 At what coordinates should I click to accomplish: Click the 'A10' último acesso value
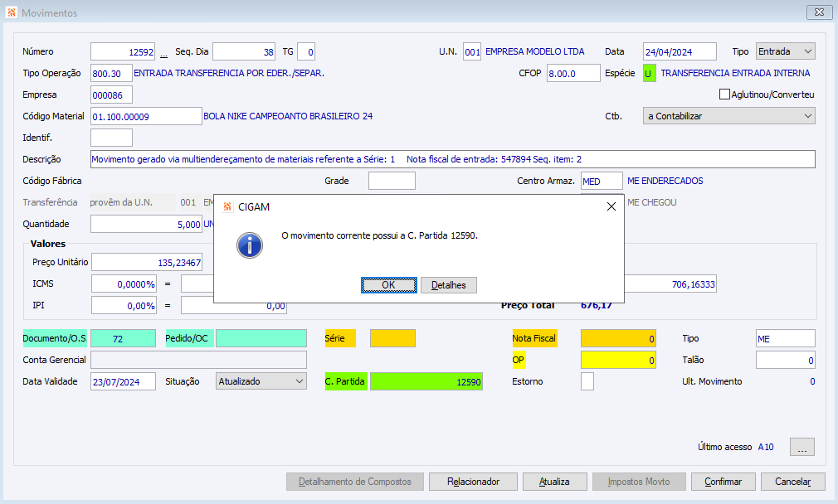(766, 447)
